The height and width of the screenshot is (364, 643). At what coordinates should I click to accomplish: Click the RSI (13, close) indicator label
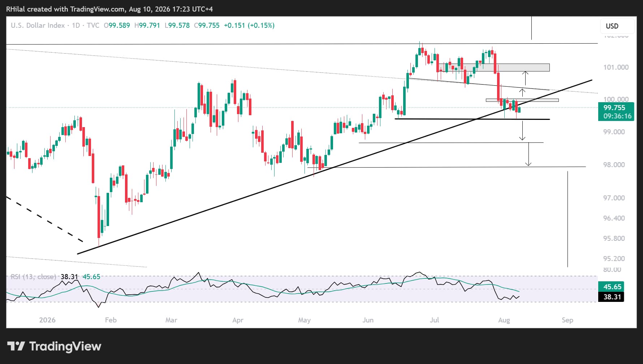tap(33, 277)
